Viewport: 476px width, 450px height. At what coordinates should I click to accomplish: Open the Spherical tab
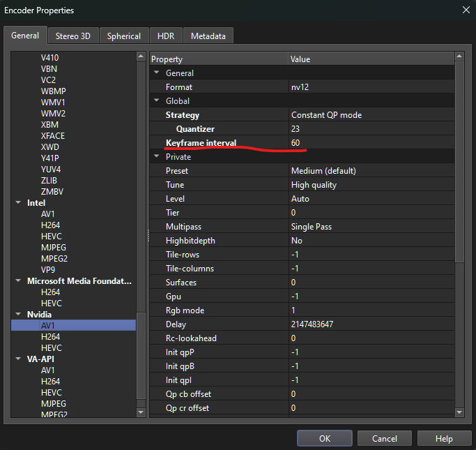[x=123, y=36]
